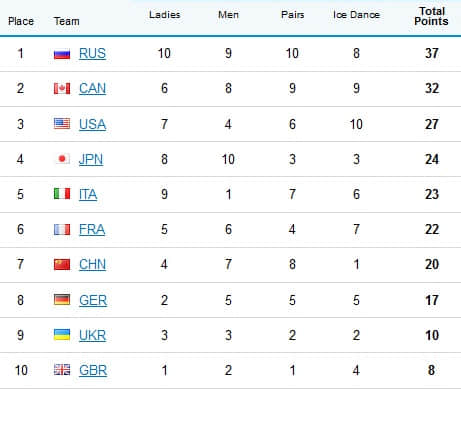Click the Japanese flag icon
Screen dimensions: 461x437
pos(62,159)
